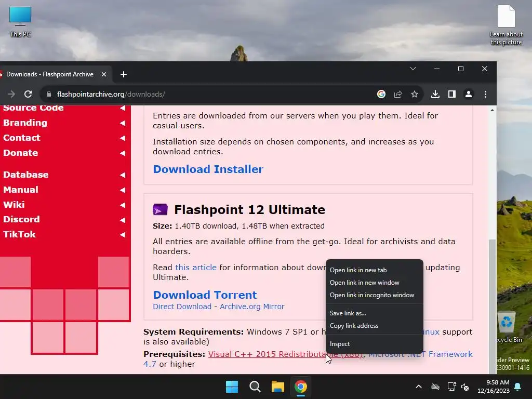532x399 pixels.
Task: Open the Archive.org Mirror link
Action: pos(252,307)
